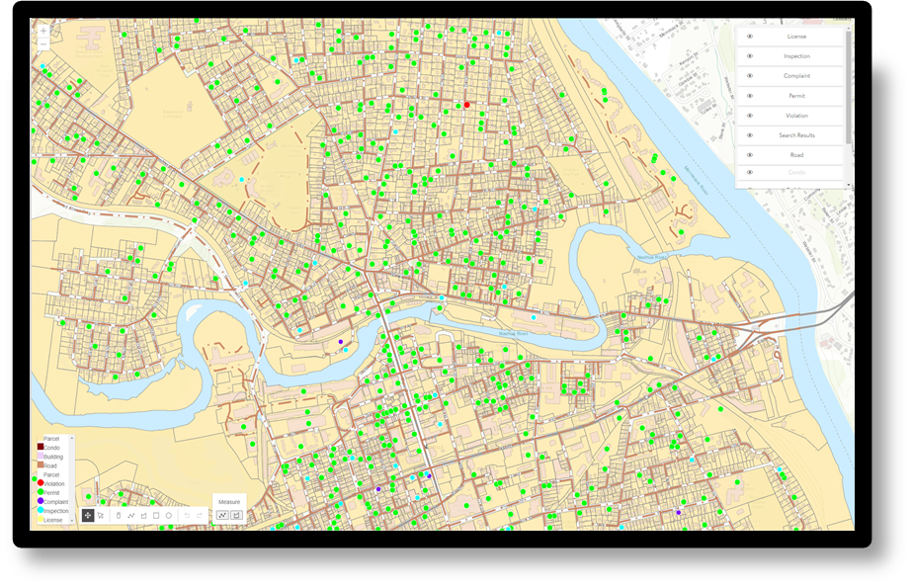The height and width of the screenshot is (588, 912).
Task: Toggle the Violation layer eye icon
Action: coord(750,116)
